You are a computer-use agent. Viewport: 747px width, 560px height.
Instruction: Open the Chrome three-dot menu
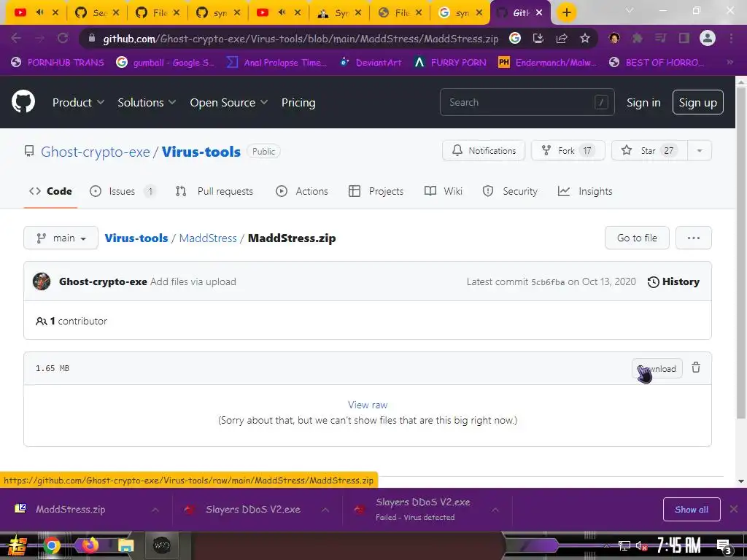[x=731, y=38]
